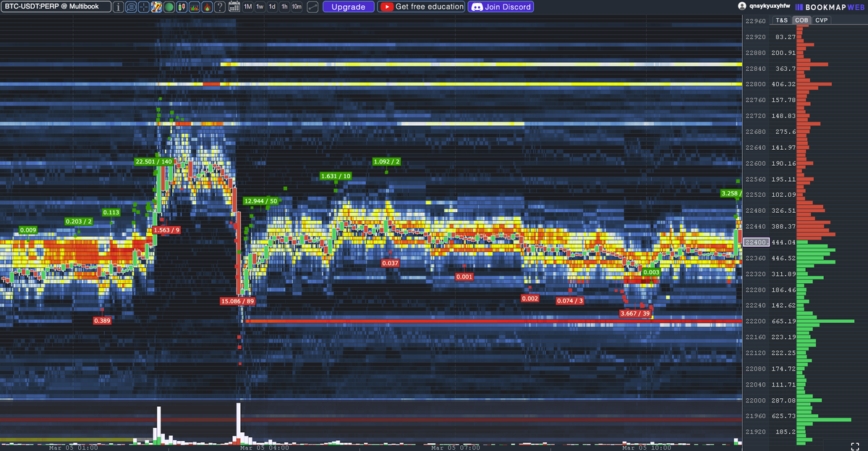Screen dimensions: 868x451
Task: Click the Join Discord button
Action: pos(501,7)
